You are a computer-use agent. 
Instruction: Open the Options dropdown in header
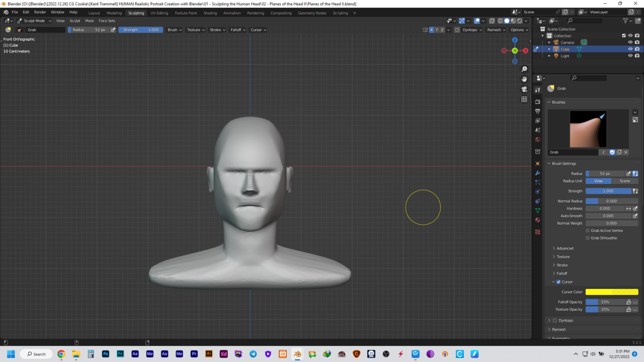click(519, 30)
